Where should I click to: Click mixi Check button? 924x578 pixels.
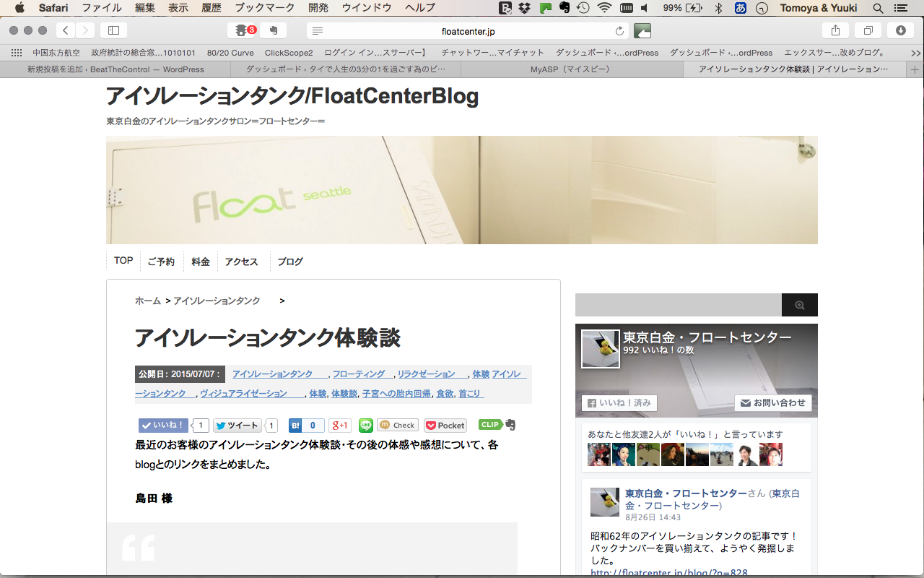pyautogui.click(x=398, y=426)
